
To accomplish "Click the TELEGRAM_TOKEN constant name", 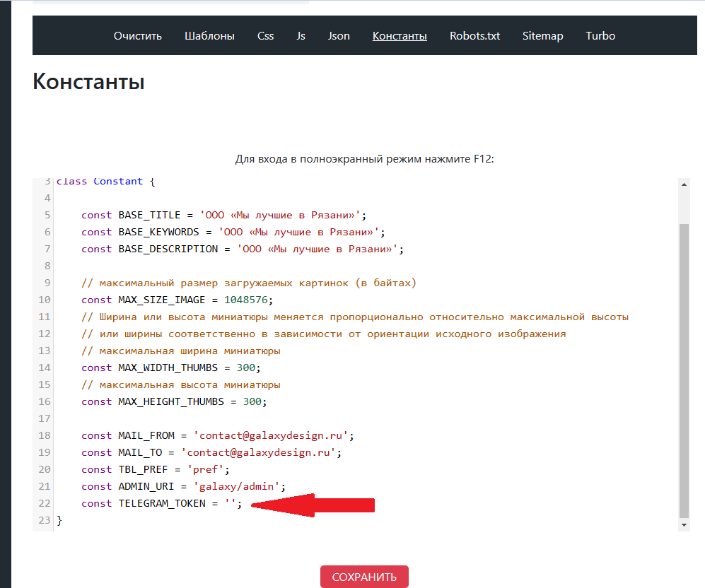I will (x=162, y=504).
